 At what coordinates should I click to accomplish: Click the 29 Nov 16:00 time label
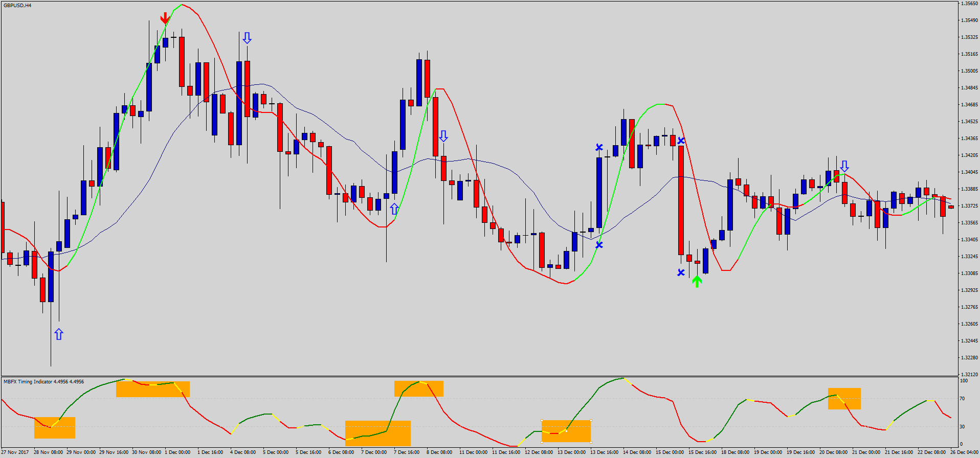tap(114, 452)
